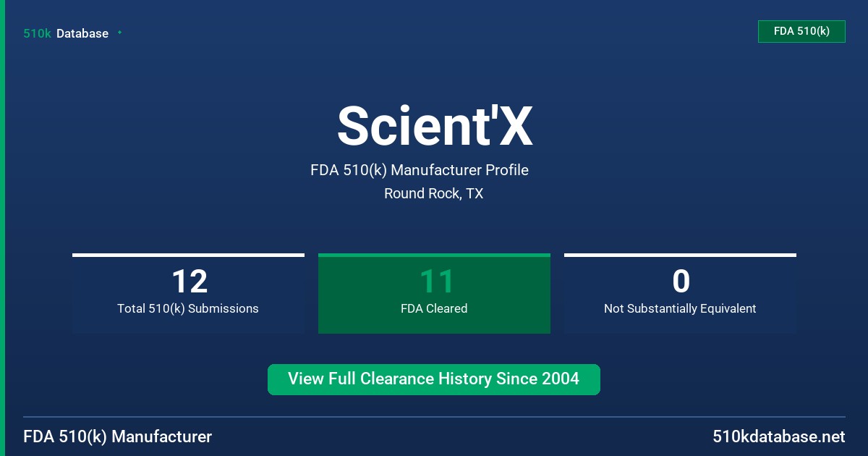Open the Not Substantially Equivalent card showing 0
This screenshot has height=456, width=868.
click(680, 293)
